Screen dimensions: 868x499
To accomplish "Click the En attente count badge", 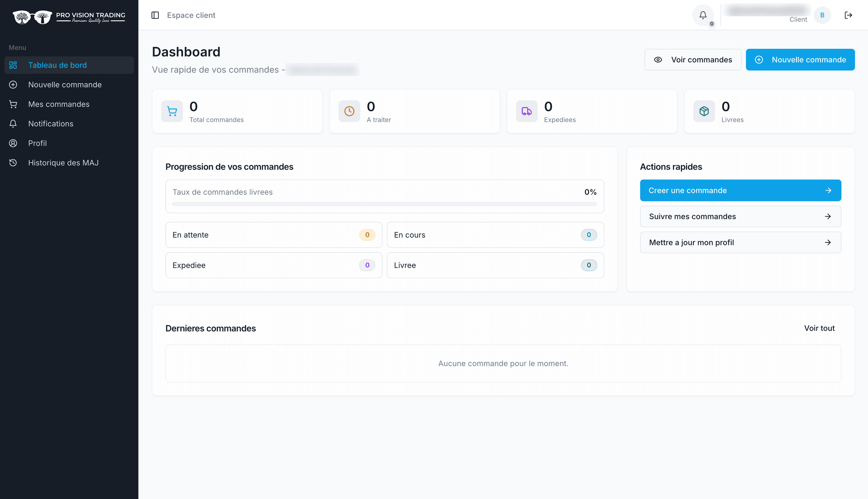I will (367, 235).
